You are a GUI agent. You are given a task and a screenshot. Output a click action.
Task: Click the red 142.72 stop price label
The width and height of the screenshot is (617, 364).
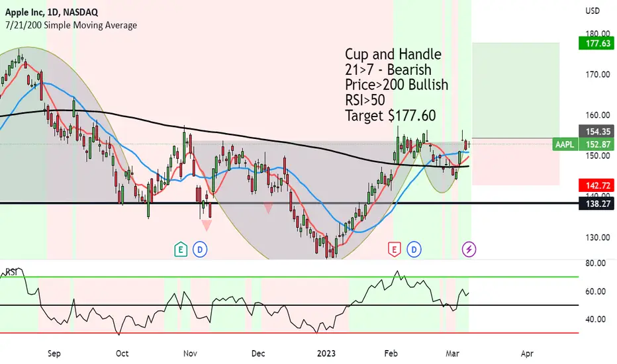(x=596, y=185)
